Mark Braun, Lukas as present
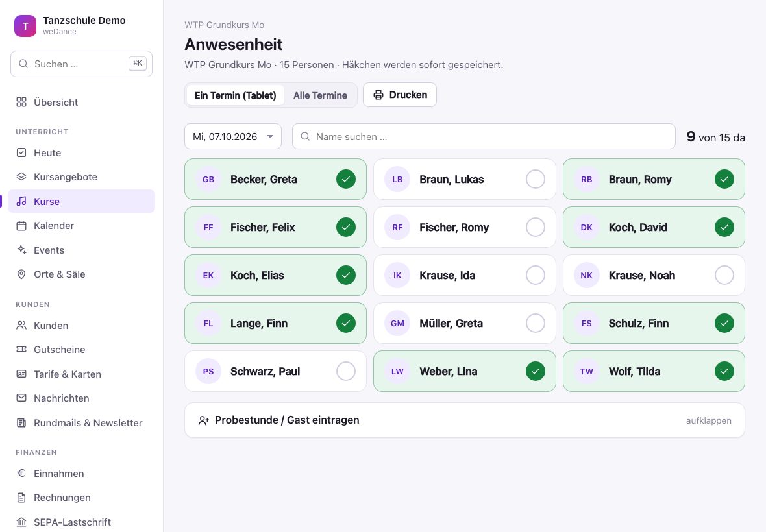This screenshot has height=532, width=766. pos(536,179)
